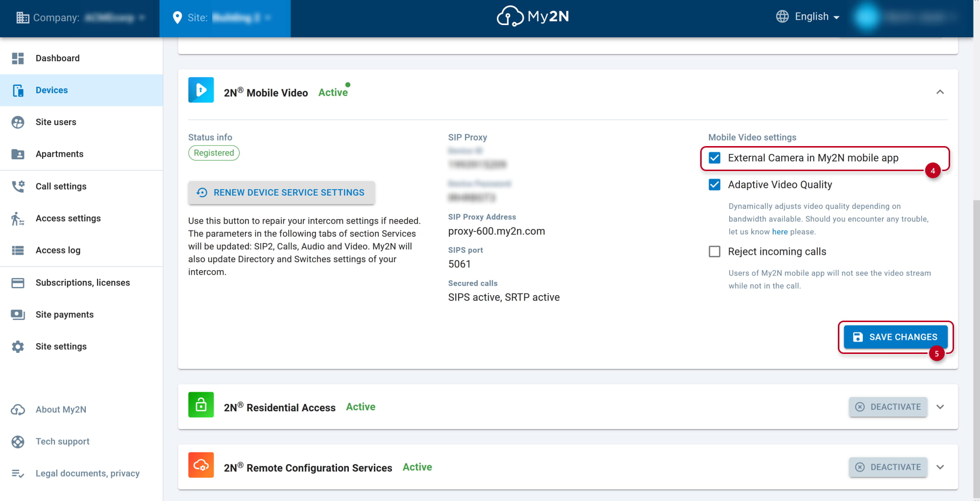Viewport: 980px width, 501px height.
Task: Click the Save Changes button
Action: [896, 337]
